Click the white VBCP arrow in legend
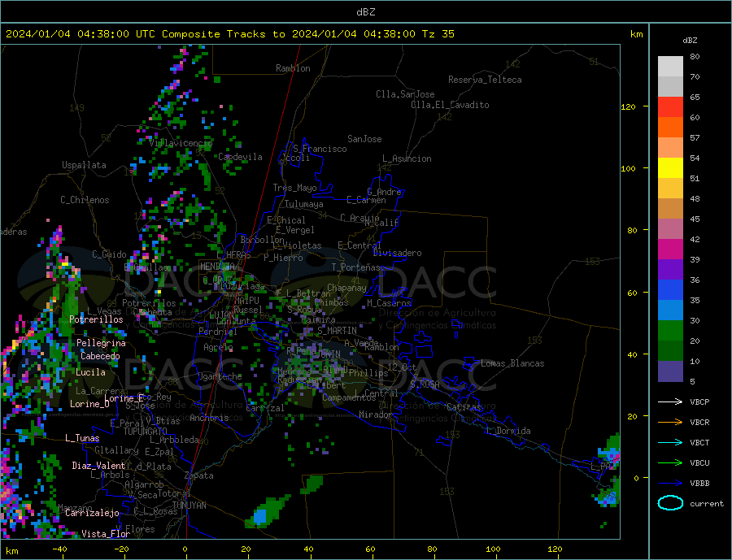 tap(671, 402)
